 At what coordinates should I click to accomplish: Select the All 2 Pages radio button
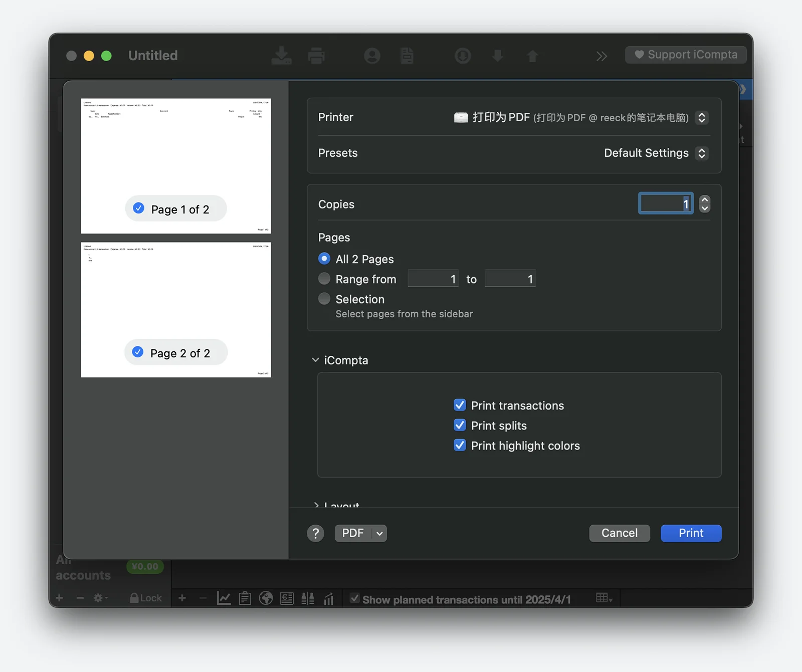(x=324, y=259)
